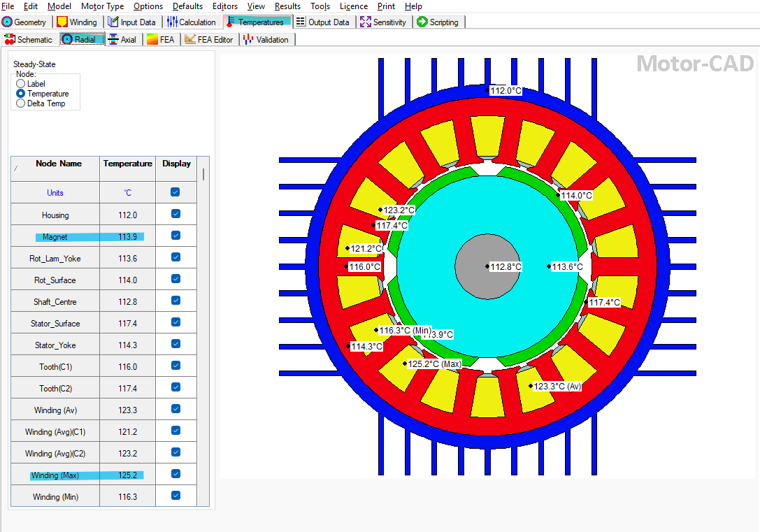Click the Display column header
Viewport: 760px width, 532px height.
point(176,168)
